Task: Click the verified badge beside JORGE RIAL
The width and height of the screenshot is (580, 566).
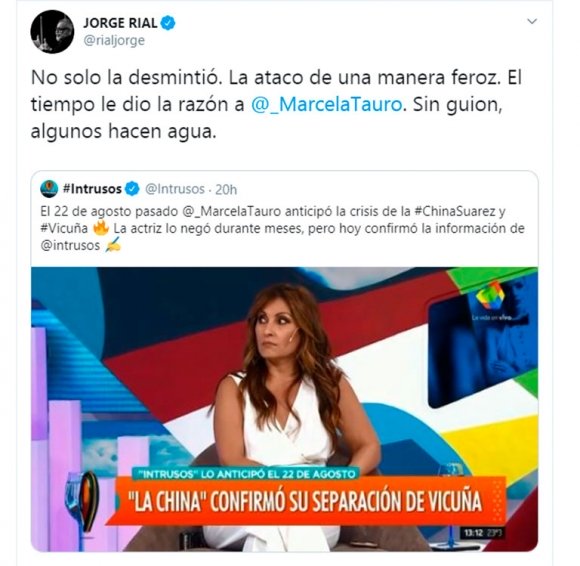Action: pyautogui.click(x=168, y=23)
